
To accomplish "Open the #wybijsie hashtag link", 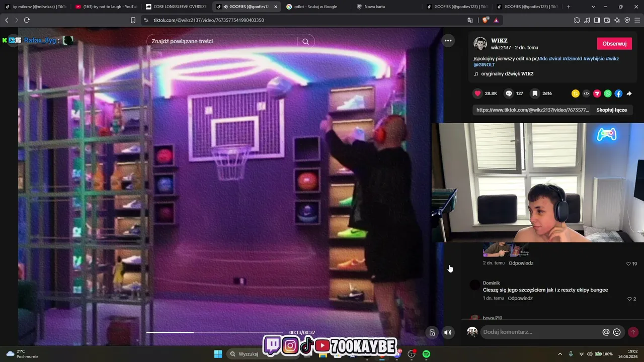I will click(594, 58).
